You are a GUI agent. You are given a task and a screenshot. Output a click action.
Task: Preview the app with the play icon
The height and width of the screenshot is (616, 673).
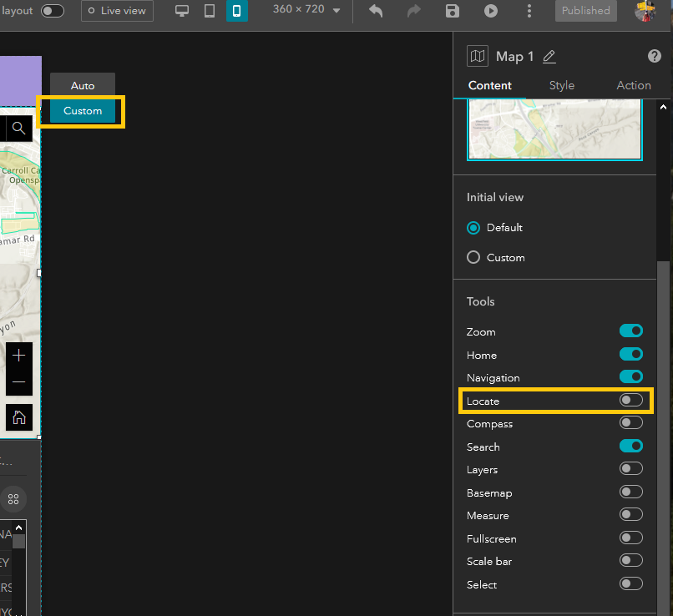click(491, 11)
